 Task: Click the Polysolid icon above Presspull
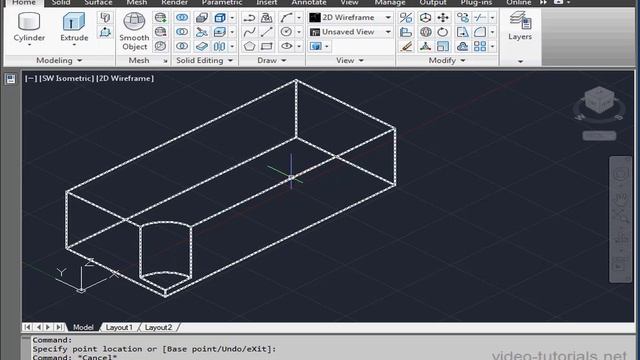105,18
